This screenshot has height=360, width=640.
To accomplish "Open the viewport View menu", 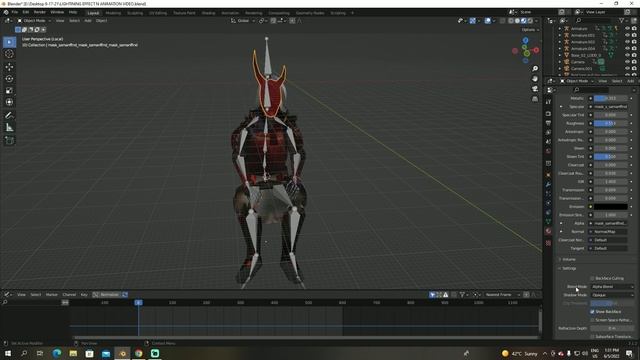I will (x=60, y=20).
